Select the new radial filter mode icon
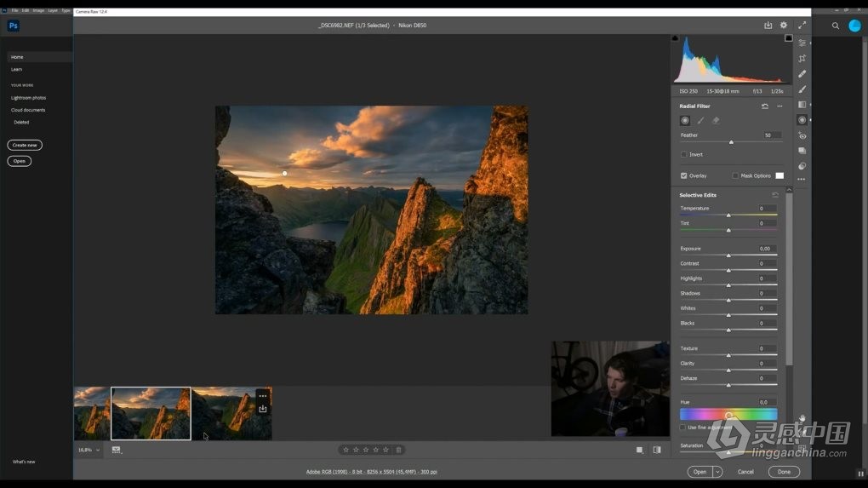 click(x=685, y=121)
